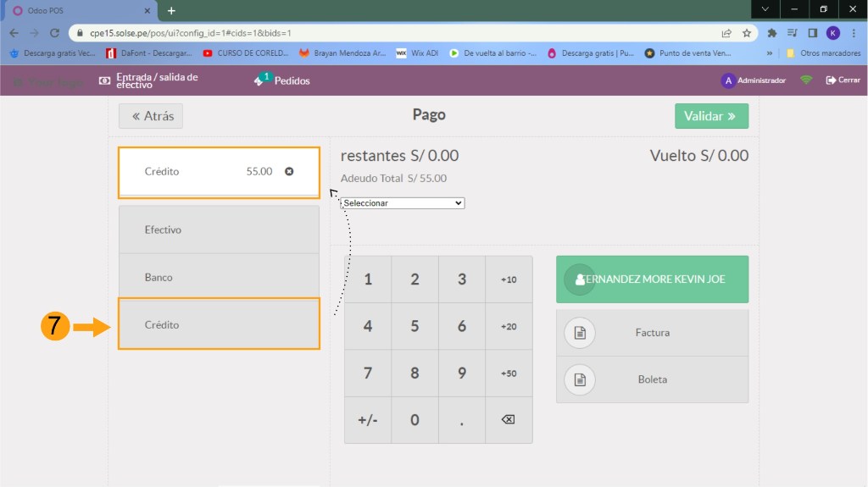Viewport: 868px width, 487px height.
Task: Open the Pedidos ticket icon
Action: (260, 80)
